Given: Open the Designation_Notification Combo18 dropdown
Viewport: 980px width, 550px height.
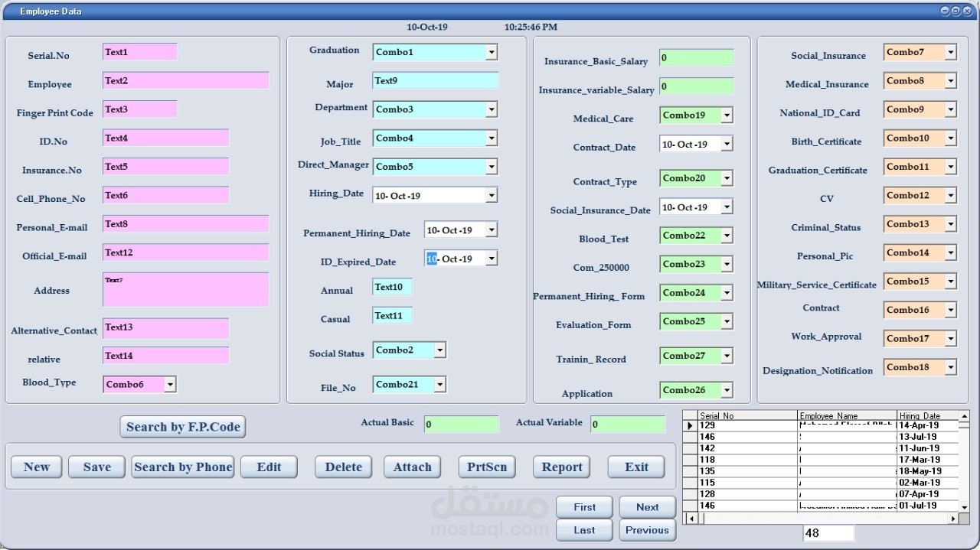Looking at the screenshot, I should pos(950,367).
